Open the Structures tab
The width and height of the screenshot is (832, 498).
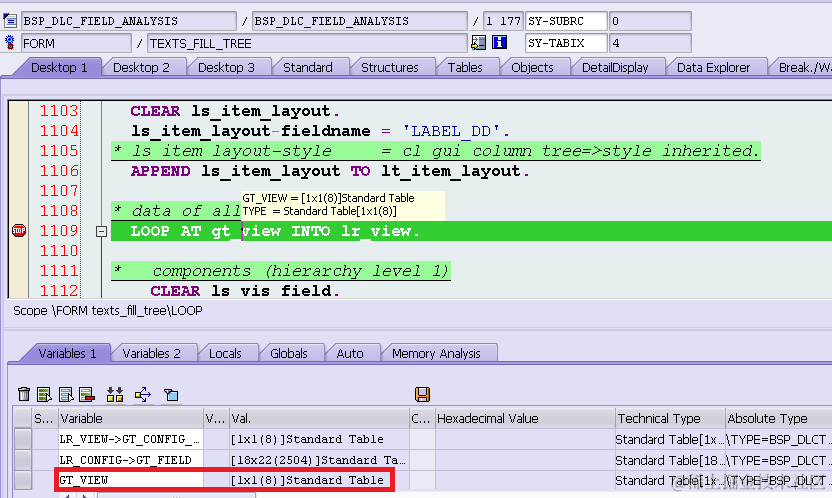pyautogui.click(x=389, y=67)
